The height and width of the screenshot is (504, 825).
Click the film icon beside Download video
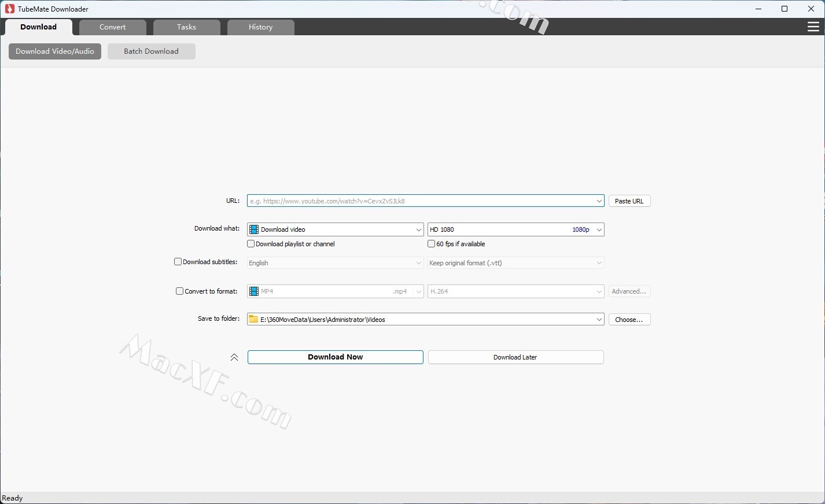pos(254,229)
